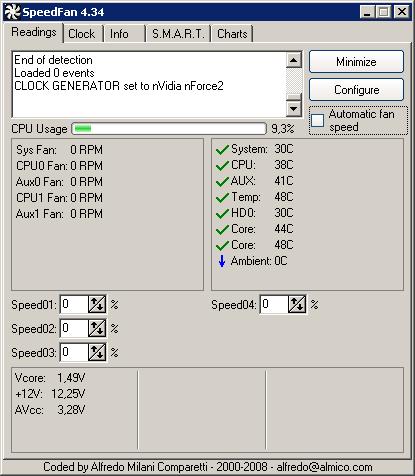Open the Charts tab
The height and width of the screenshot is (476, 415).
[232, 34]
